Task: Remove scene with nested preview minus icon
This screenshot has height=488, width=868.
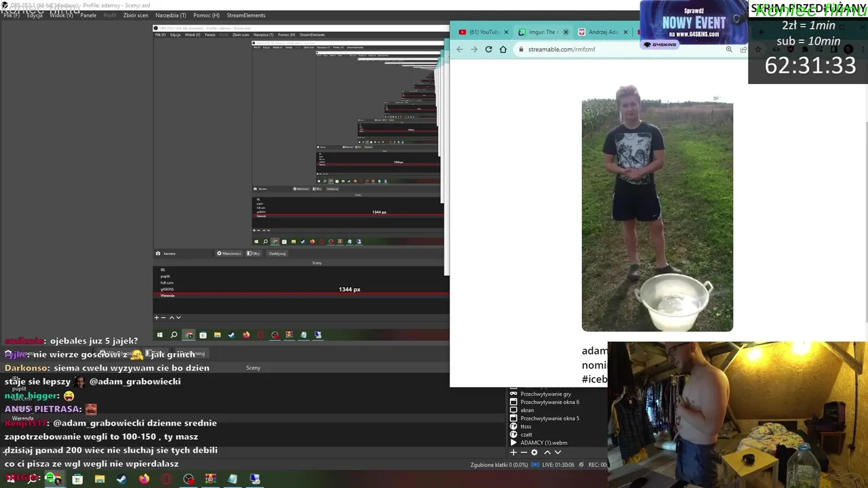Action: coord(163,317)
